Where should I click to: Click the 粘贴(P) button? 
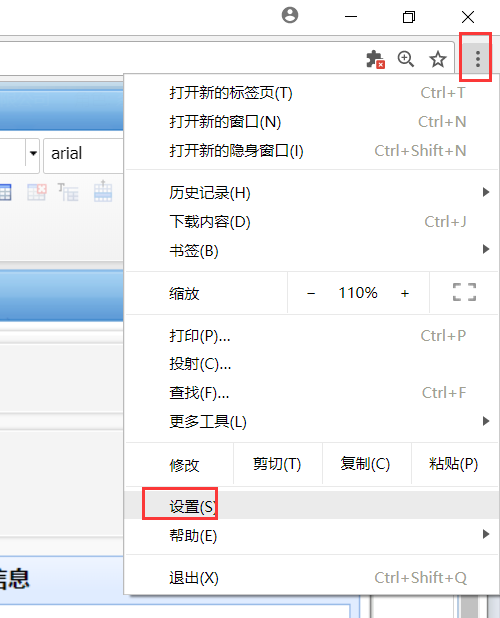454,464
